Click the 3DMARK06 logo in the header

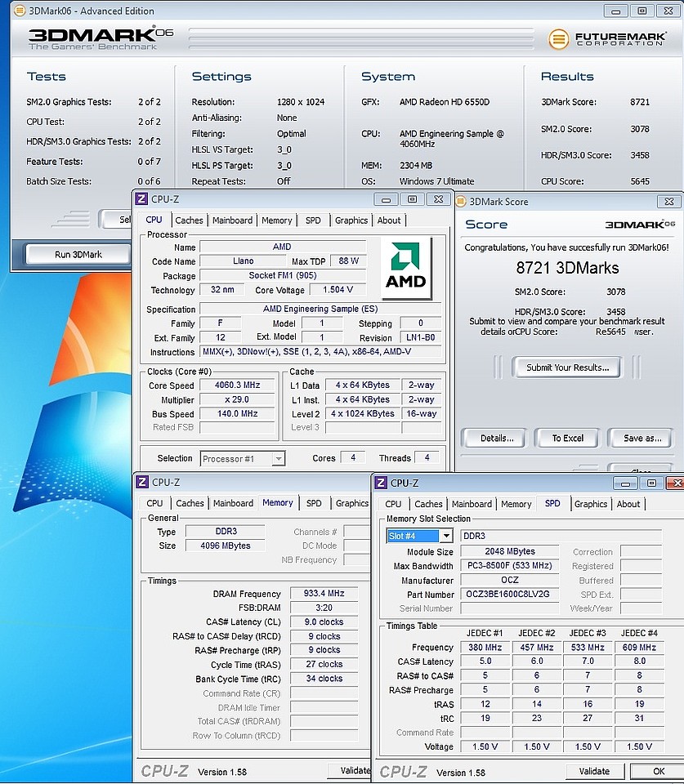[x=101, y=38]
